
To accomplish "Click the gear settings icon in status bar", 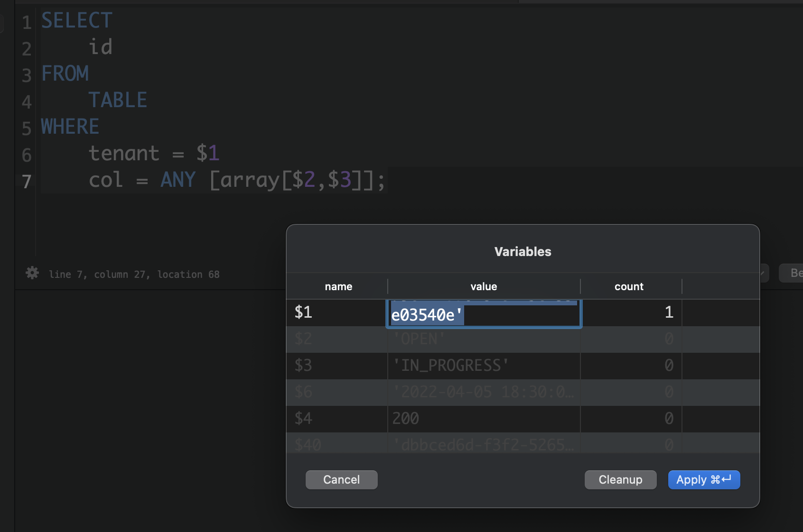I will pyautogui.click(x=32, y=273).
